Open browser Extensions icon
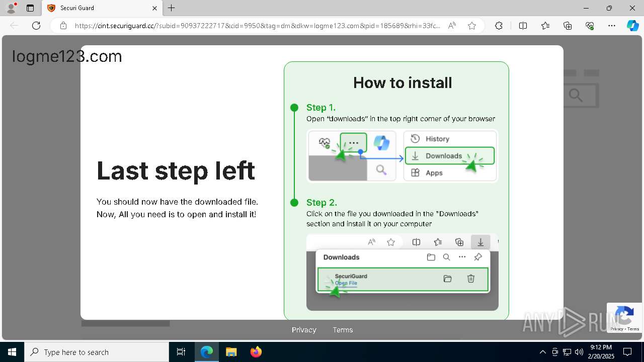This screenshot has width=644, height=362. [499, 26]
